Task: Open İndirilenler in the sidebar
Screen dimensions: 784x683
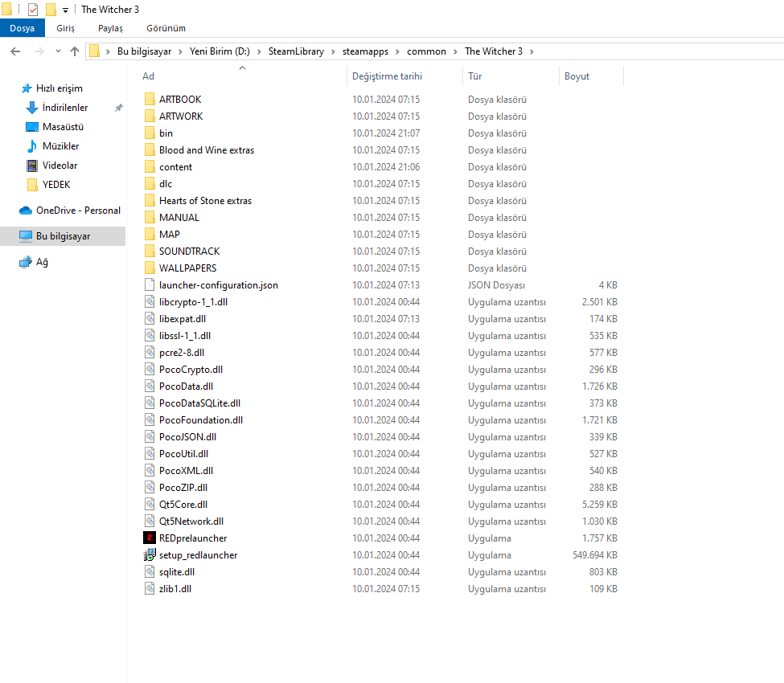Action: pos(65,108)
